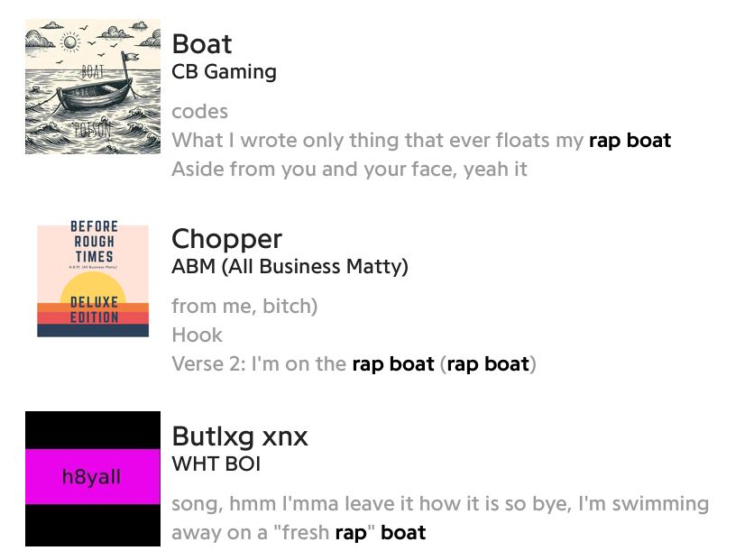Click the Before Rough Times album cover
This screenshot has height=560, width=754.
93,280
